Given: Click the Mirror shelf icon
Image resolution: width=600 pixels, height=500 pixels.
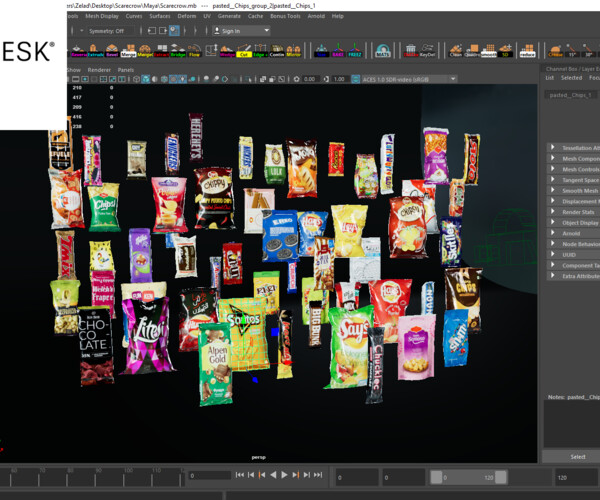Looking at the screenshot, I should 293,50.
